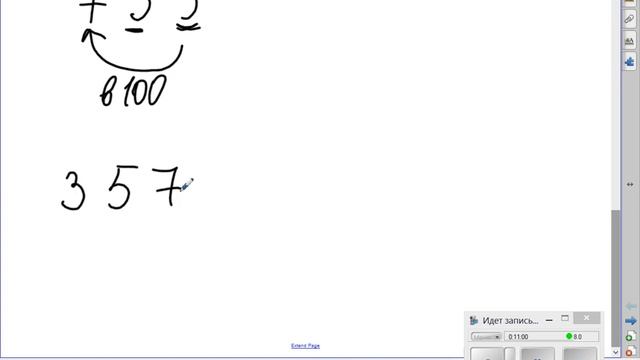Open the record button's dropdown arrow

coord(510,354)
